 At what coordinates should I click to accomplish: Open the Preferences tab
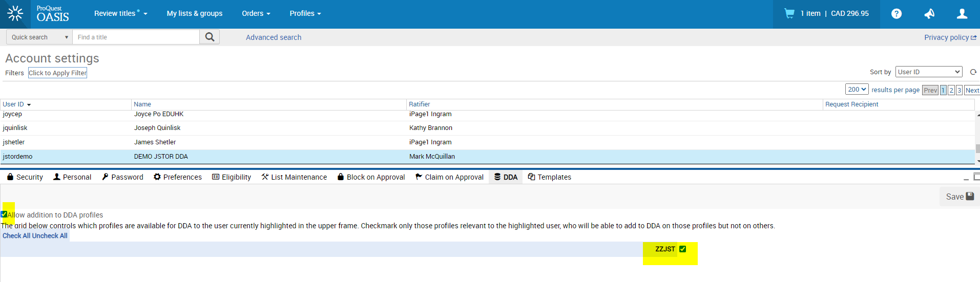178,177
